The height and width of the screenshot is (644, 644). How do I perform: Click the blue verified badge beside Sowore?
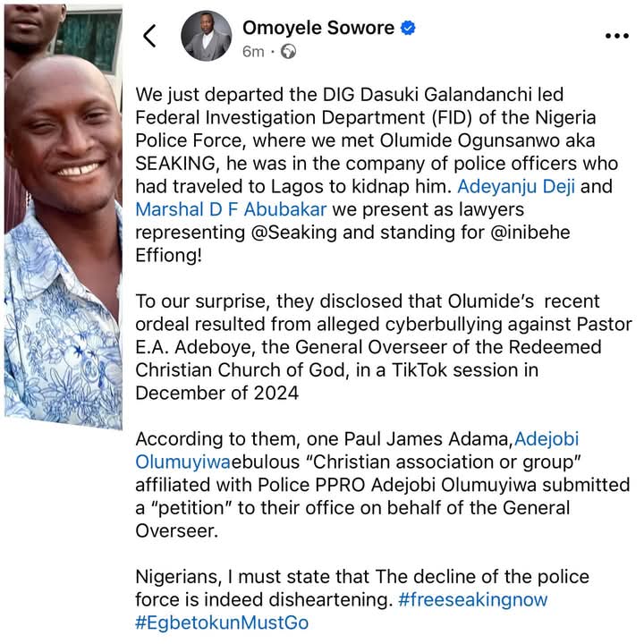(408, 28)
